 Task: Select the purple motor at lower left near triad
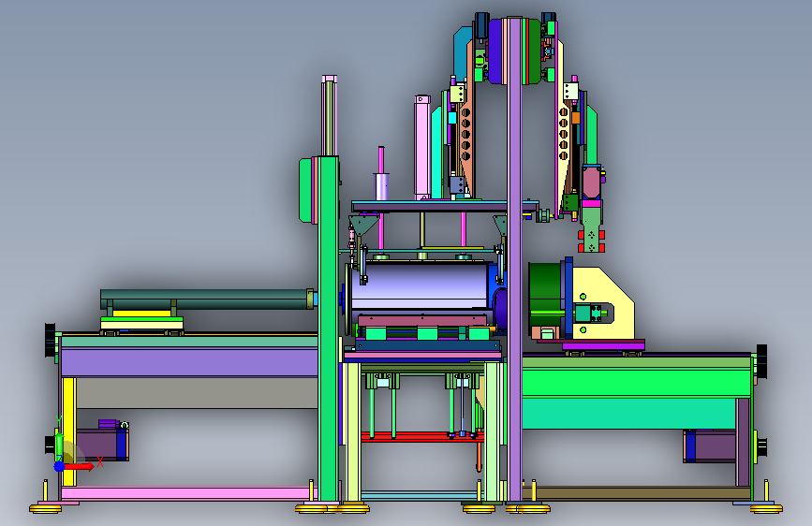coord(101,445)
